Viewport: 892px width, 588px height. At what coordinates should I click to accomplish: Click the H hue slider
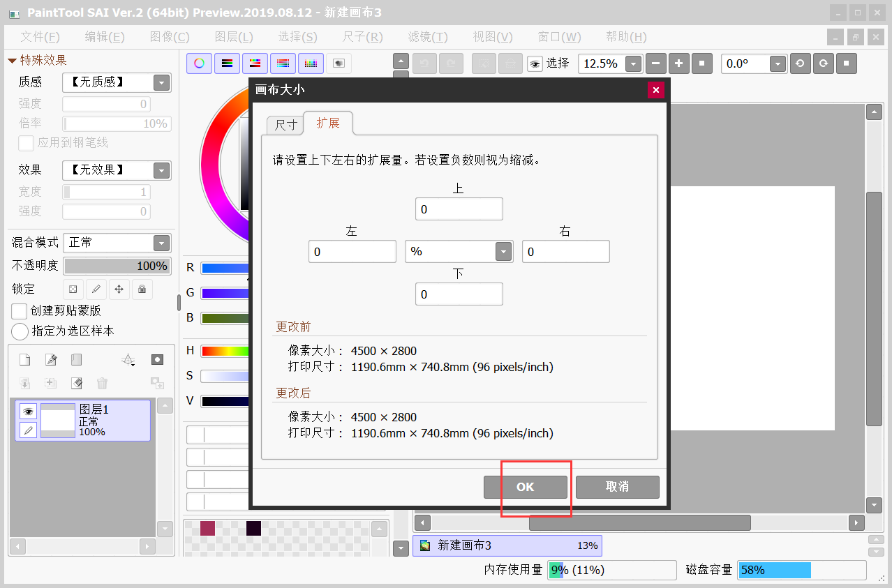coord(225,351)
